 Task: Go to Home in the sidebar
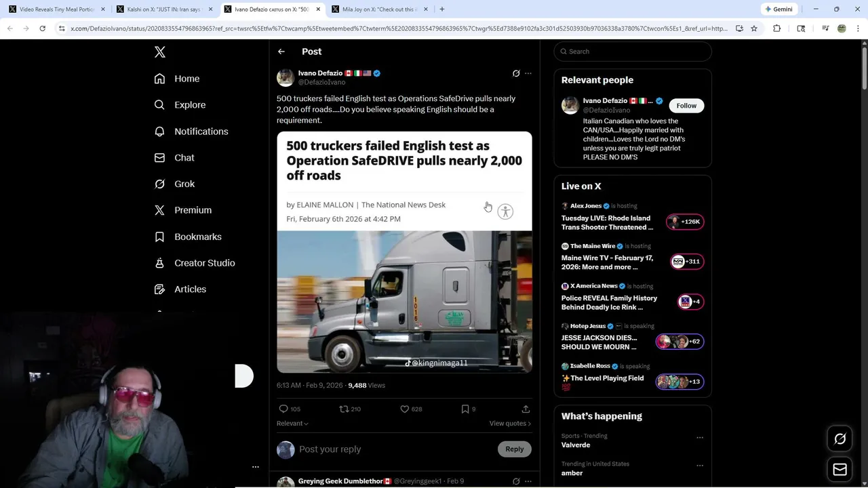177,79
